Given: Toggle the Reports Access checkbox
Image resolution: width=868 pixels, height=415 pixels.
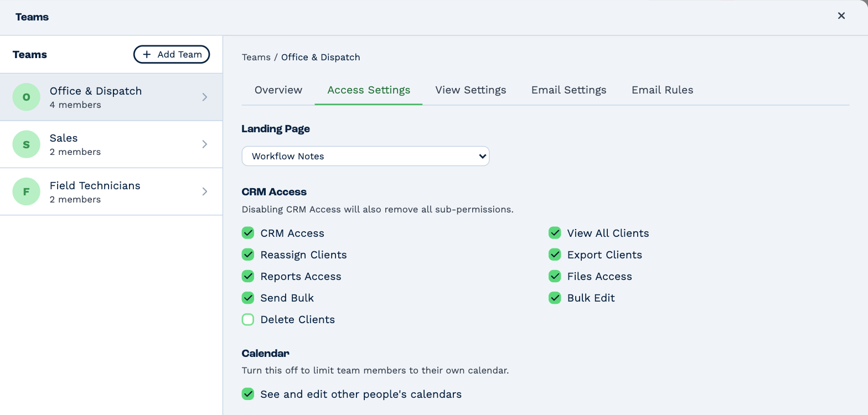Looking at the screenshot, I should click(x=248, y=276).
